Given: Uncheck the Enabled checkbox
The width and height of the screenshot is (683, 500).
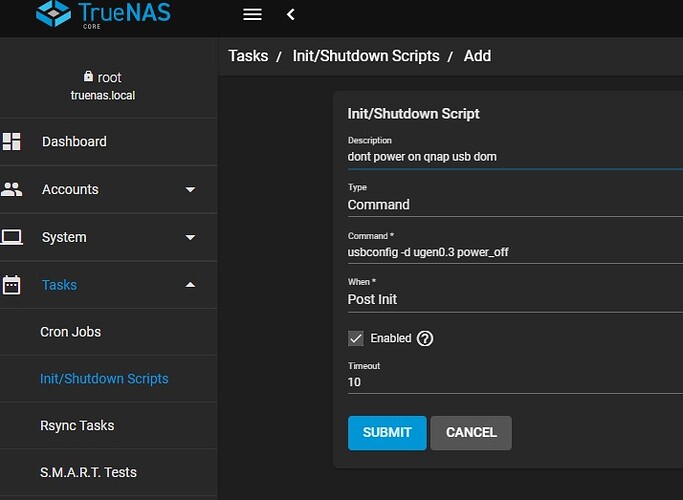Looking at the screenshot, I should point(357,338).
